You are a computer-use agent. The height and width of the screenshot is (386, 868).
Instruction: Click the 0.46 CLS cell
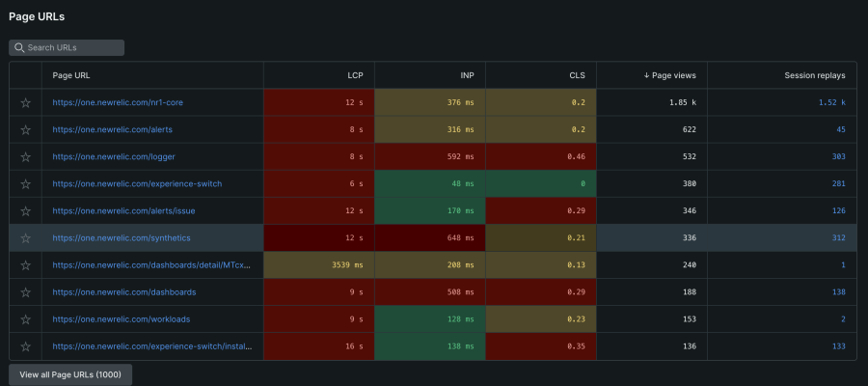pos(541,156)
